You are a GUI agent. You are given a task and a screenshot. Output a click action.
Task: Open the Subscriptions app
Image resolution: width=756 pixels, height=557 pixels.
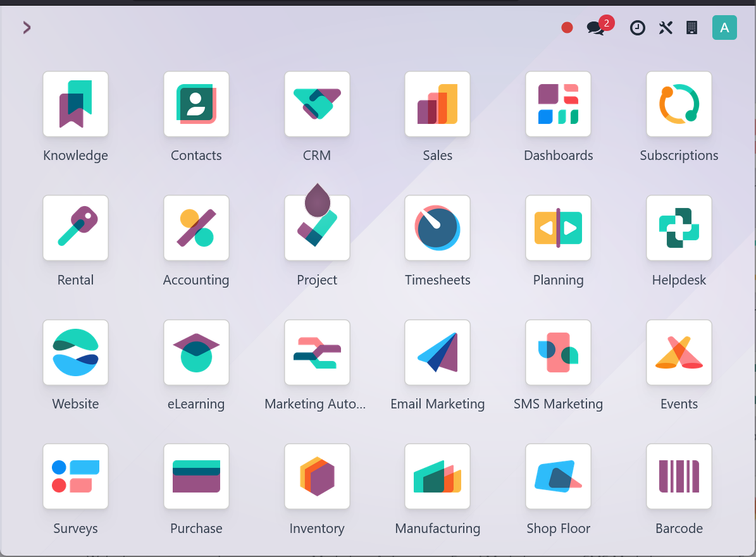click(679, 104)
